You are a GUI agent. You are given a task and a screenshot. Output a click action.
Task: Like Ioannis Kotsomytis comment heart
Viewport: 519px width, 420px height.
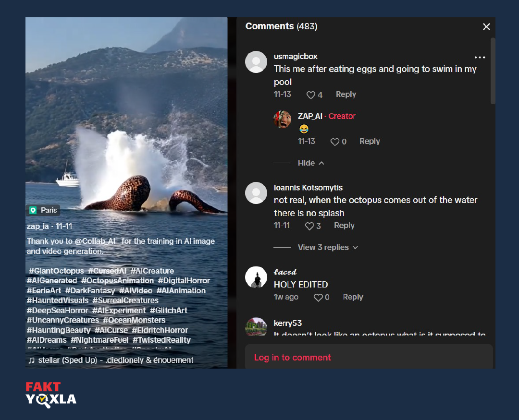click(309, 226)
